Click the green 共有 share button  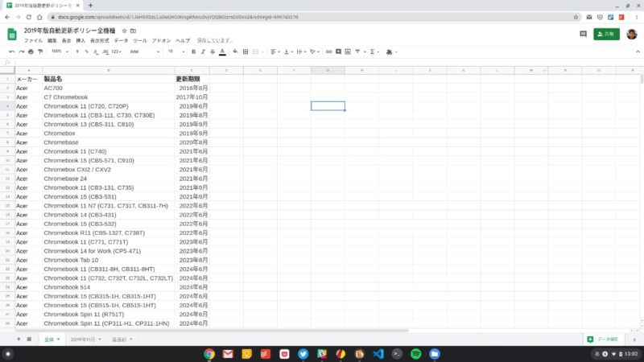pyautogui.click(x=606, y=34)
